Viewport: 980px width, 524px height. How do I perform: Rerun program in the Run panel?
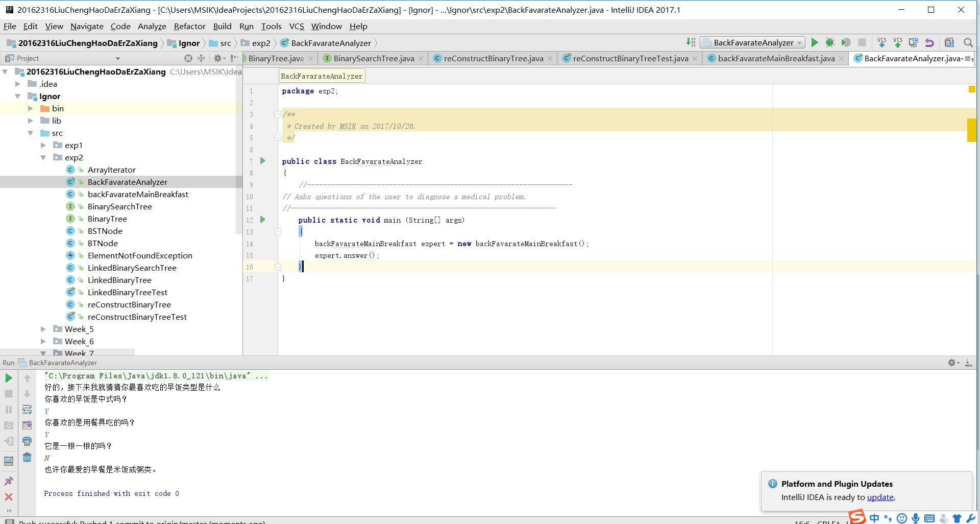tap(9, 378)
